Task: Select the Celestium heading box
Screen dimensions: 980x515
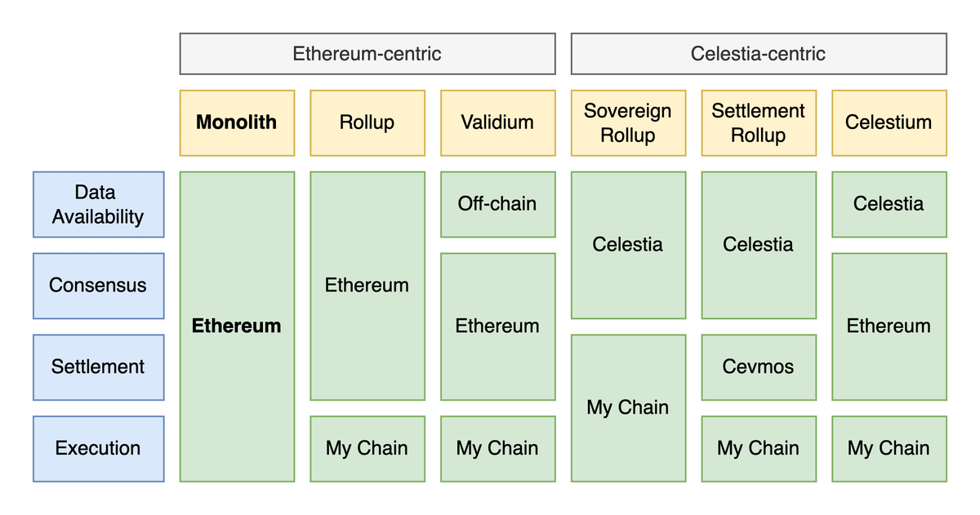Action: tap(889, 122)
